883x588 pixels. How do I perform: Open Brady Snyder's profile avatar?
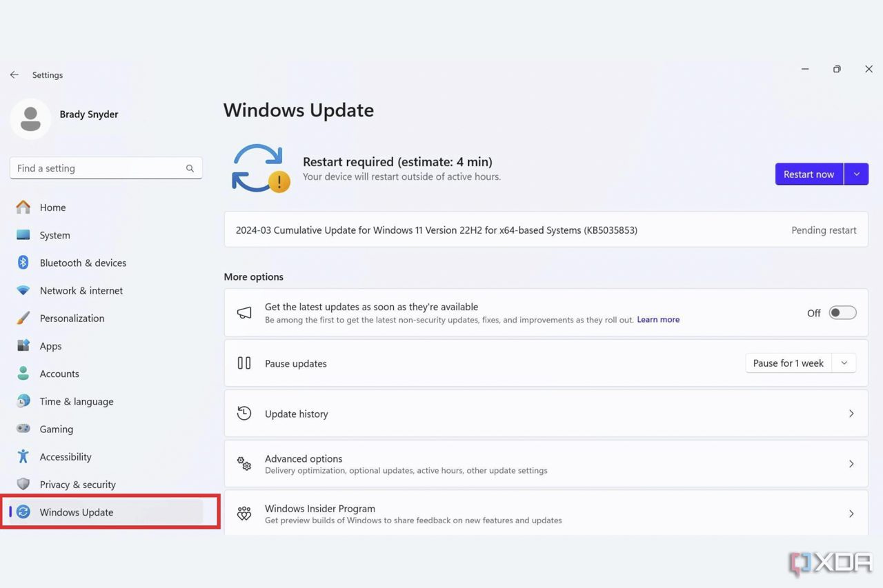tap(30, 119)
